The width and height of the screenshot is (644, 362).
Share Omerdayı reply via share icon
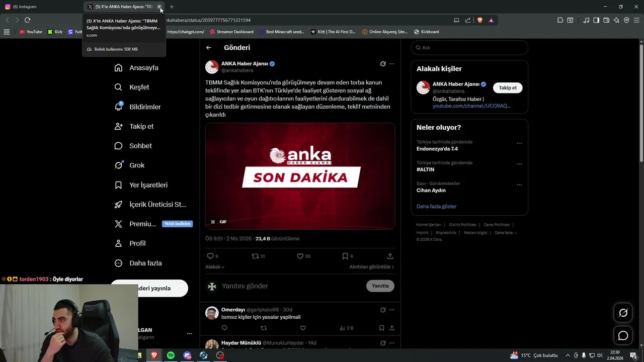(392, 328)
